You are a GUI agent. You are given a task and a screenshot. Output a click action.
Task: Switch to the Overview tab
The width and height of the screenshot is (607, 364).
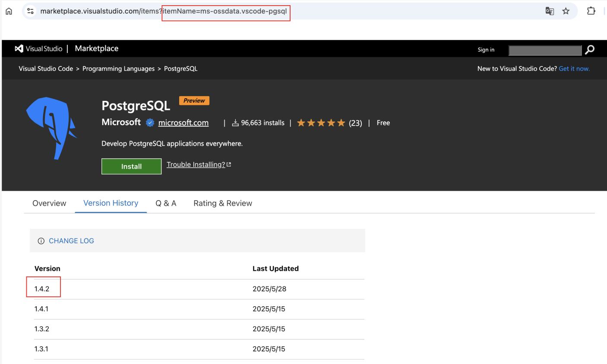49,203
